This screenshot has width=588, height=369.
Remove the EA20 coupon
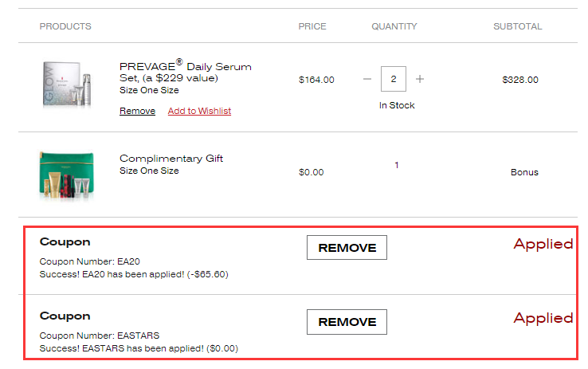pos(347,248)
